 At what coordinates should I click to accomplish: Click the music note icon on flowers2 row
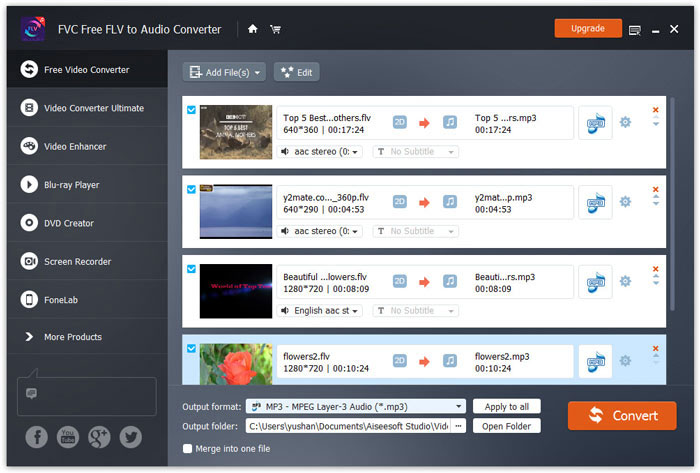tap(450, 361)
